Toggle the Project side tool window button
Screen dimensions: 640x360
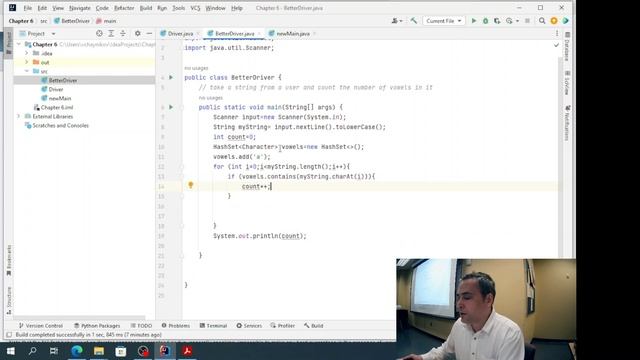(9, 43)
